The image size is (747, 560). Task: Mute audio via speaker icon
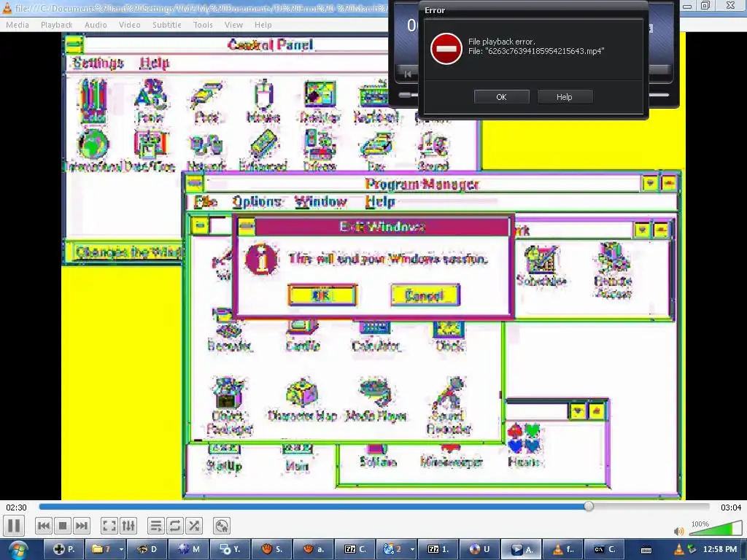point(679,531)
